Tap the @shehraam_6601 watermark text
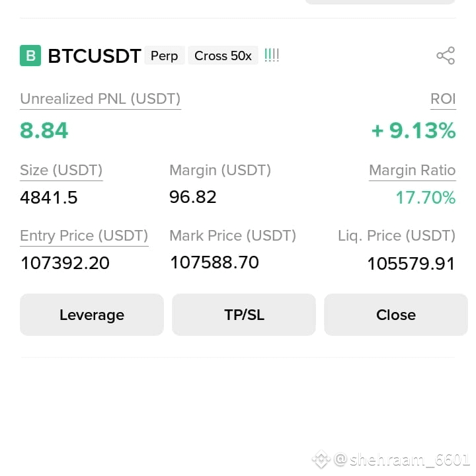 click(402, 459)
